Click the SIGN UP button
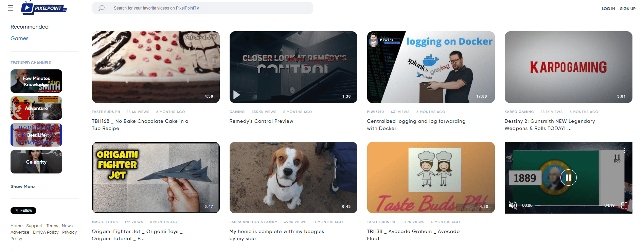644x250 pixels. (x=627, y=9)
